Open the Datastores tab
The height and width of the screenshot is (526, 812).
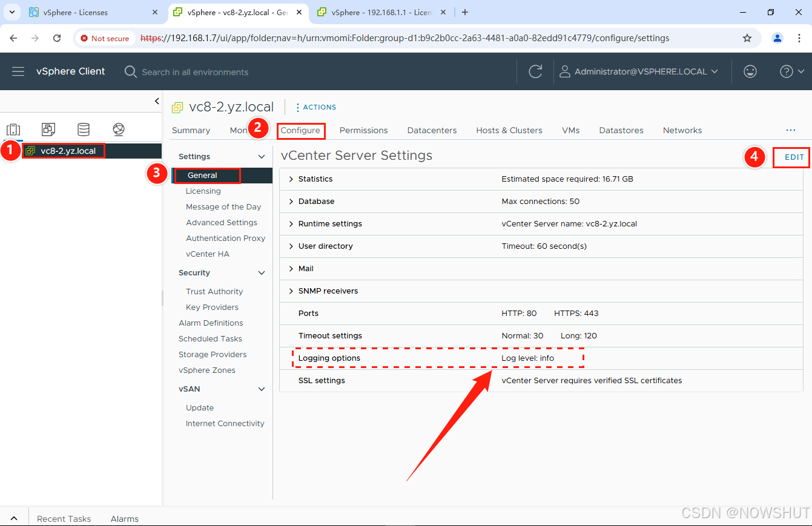[621, 130]
